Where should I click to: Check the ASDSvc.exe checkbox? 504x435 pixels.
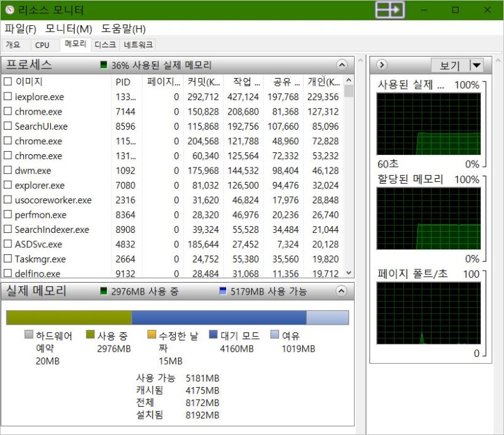[x=8, y=244]
